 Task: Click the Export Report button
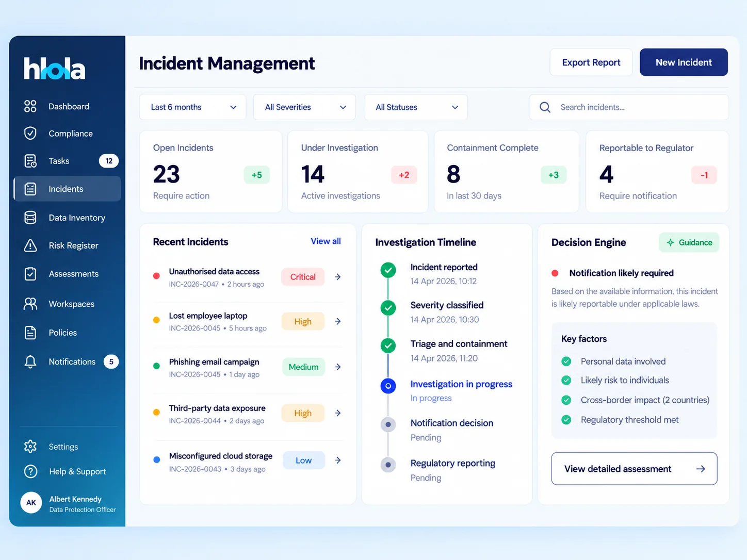[591, 62]
